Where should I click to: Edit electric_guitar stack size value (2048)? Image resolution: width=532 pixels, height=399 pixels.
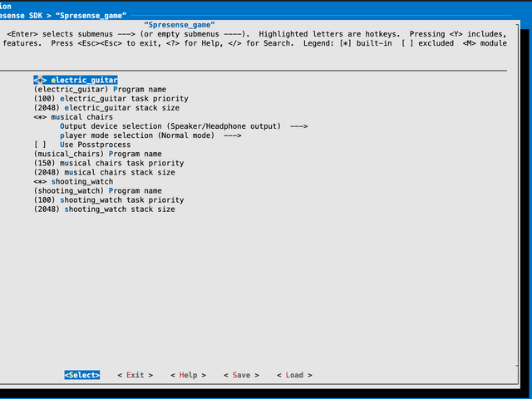106,108
